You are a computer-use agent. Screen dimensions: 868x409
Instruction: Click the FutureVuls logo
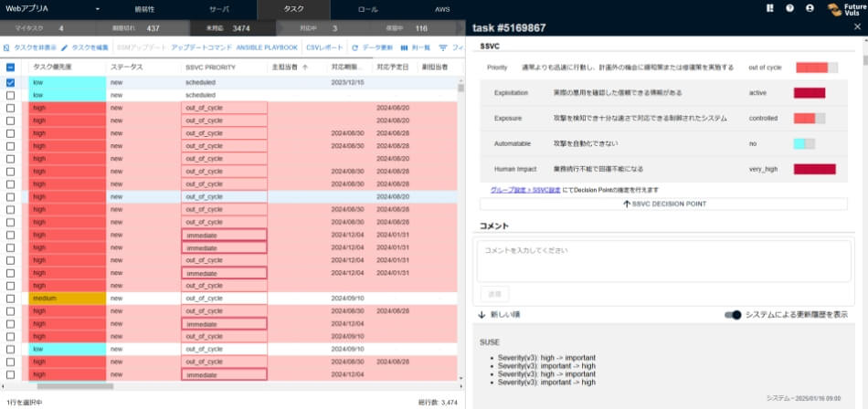[x=845, y=9]
